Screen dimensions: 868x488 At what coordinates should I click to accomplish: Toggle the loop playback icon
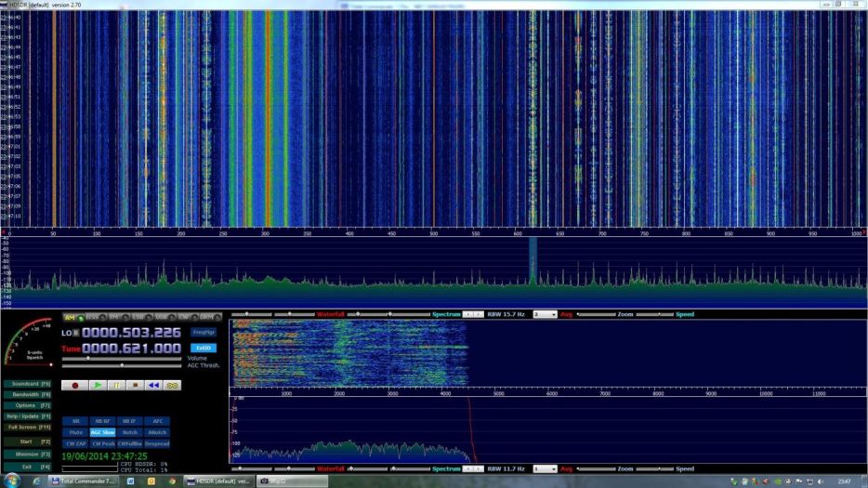tap(173, 385)
